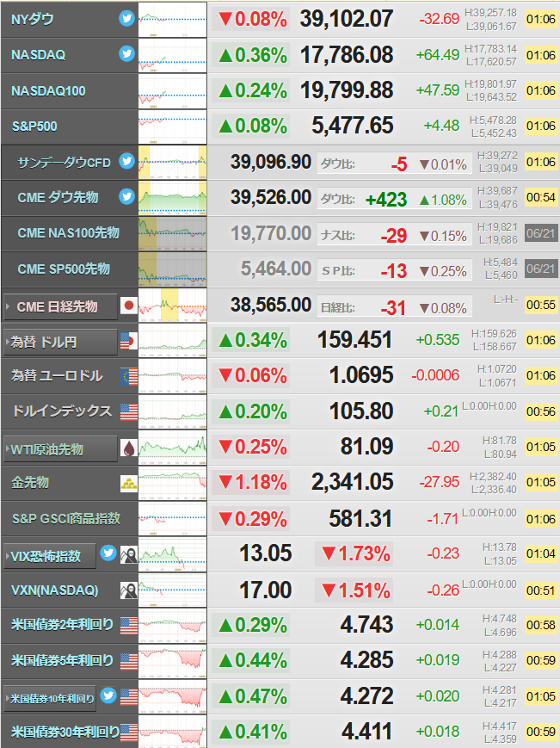Click Twitter bird beside サンデーダウCFD

click(x=126, y=161)
